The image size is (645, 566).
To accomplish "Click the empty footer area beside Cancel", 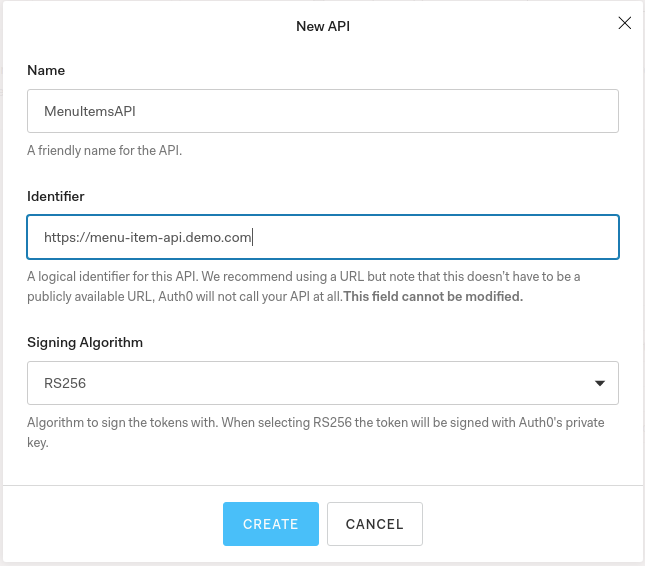I will coord(530,524).
